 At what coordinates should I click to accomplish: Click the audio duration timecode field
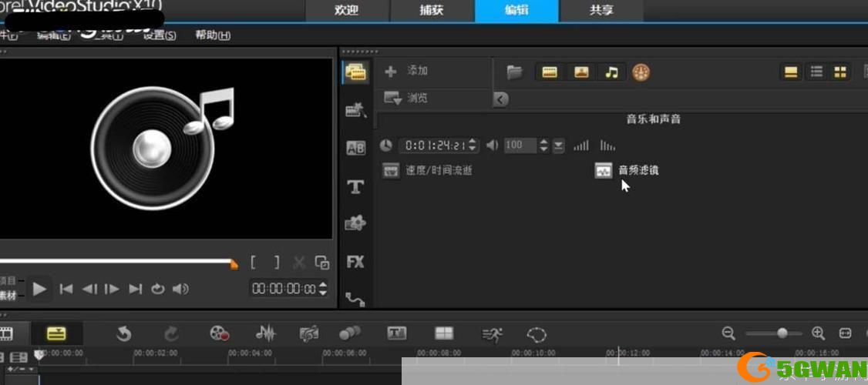coord(433,146)
